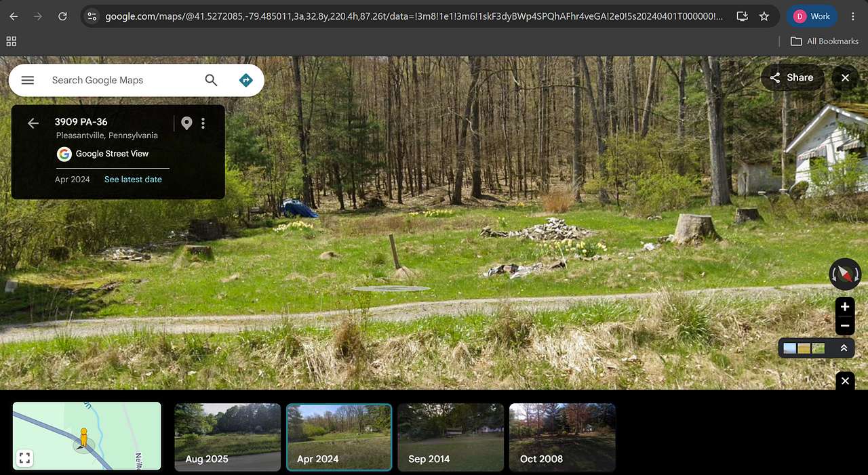Expand the imagery layers chevron
This screenshot has height=475, width=868.
(844, 348)
